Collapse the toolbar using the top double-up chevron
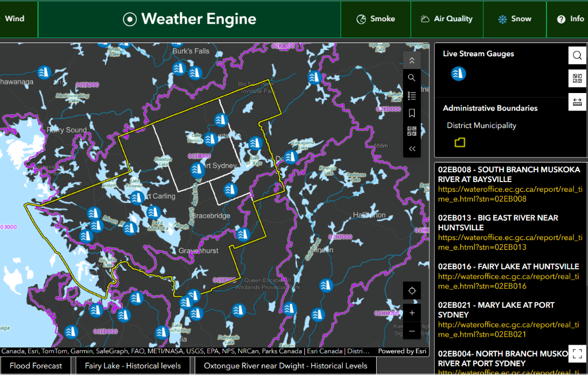 [x=412, y=60]
